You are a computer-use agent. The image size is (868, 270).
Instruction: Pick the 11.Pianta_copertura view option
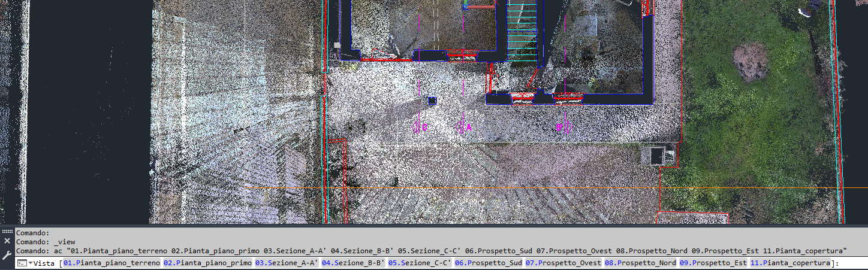790,263
